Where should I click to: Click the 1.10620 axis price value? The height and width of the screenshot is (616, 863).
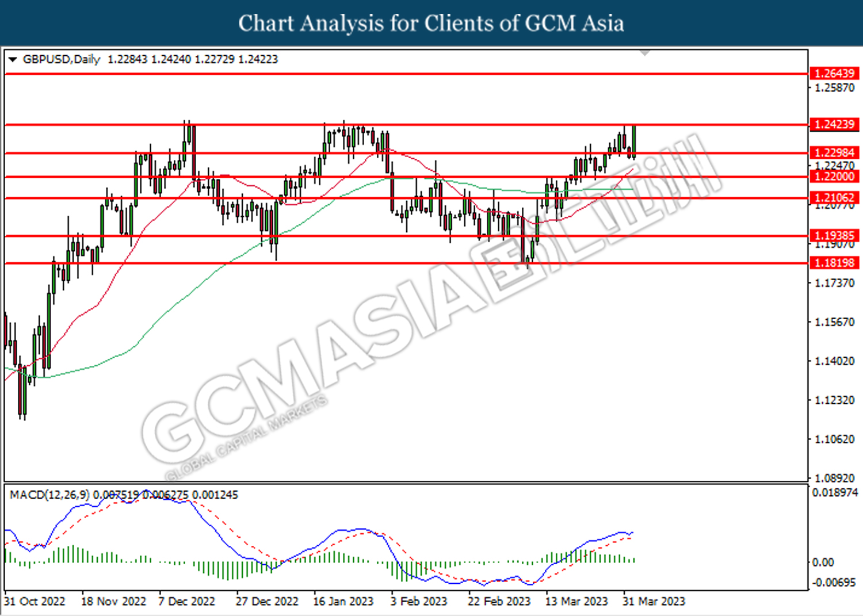[835, 439]
